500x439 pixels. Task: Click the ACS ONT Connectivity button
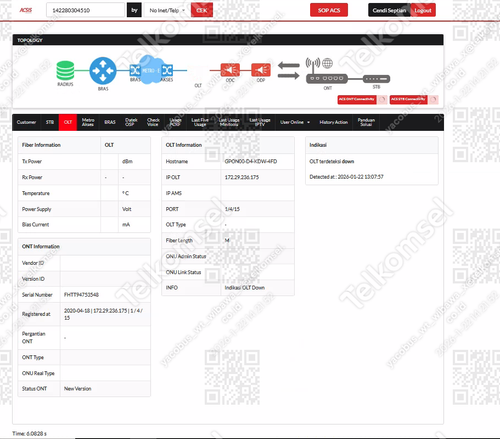coord(357,99)
